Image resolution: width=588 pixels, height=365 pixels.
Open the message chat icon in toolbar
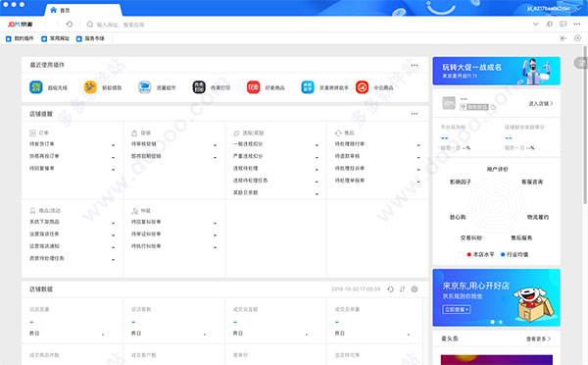pos(563,24)
